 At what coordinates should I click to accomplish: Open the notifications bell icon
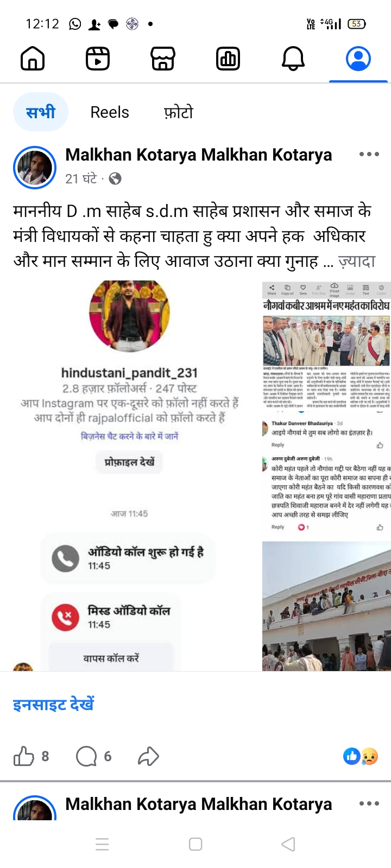point(293,59)
